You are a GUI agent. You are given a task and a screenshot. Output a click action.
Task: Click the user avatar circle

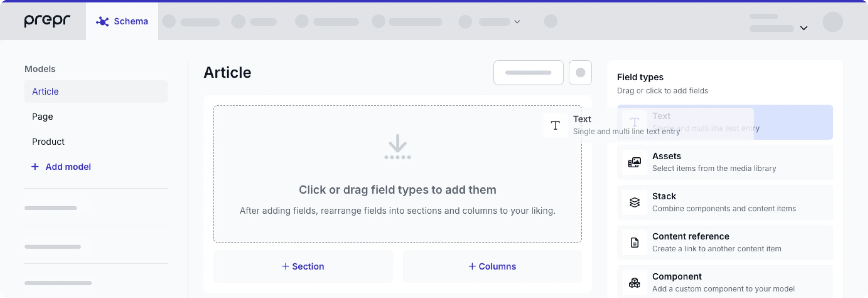pyautogui.click(x=833, y=22)
